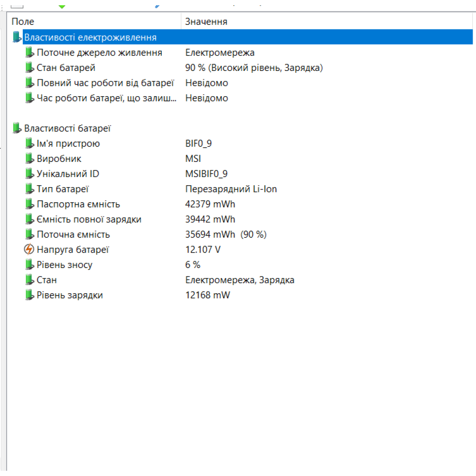Select the Повний час роботи від батареї row
The image size is (476, 476).
(x=105, y=83)
